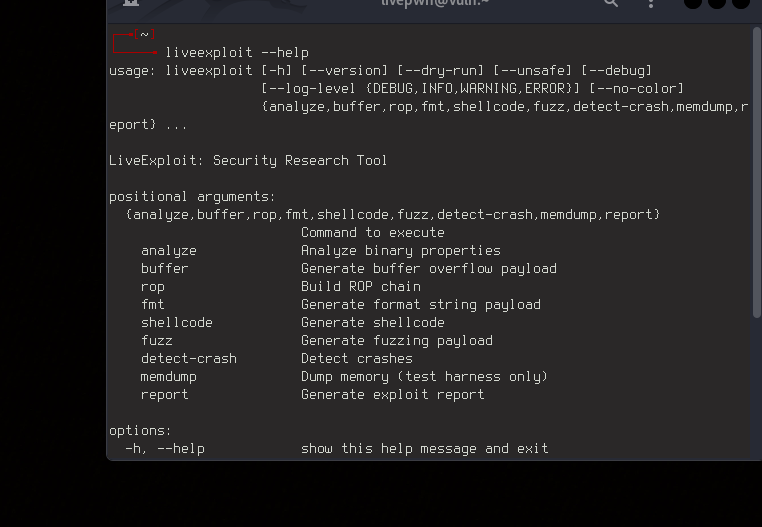Click the "LiveExploit: Security Research Tool" line

248,160
